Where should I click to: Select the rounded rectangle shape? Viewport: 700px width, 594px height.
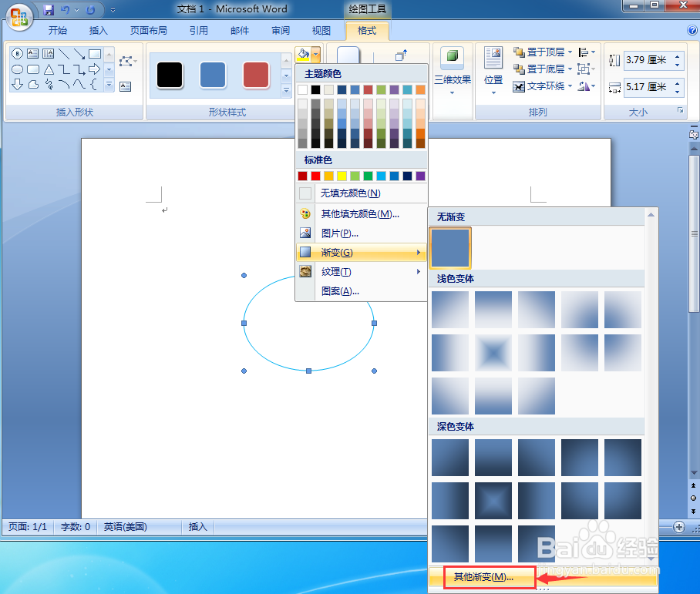click(x=33, y=69)
